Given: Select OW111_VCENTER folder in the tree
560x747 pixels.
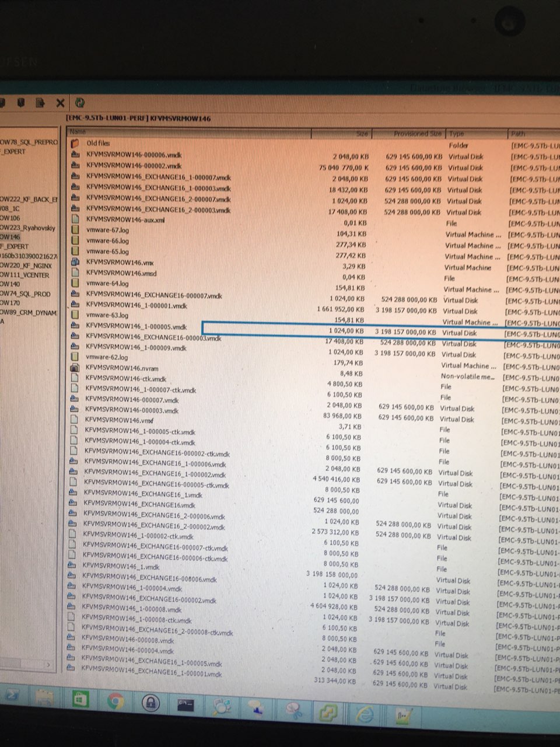Looking at the screenshot, I should click(x=24, y=275).
